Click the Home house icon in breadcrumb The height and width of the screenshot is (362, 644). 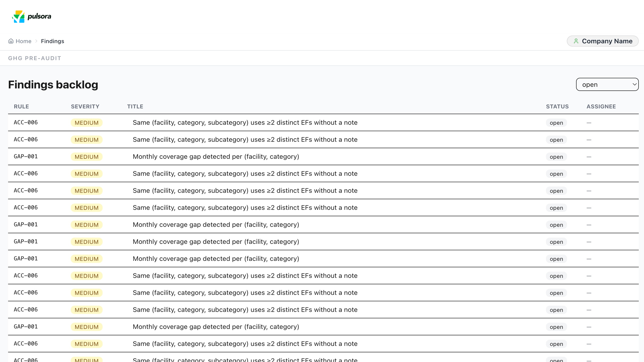[11, 41]
